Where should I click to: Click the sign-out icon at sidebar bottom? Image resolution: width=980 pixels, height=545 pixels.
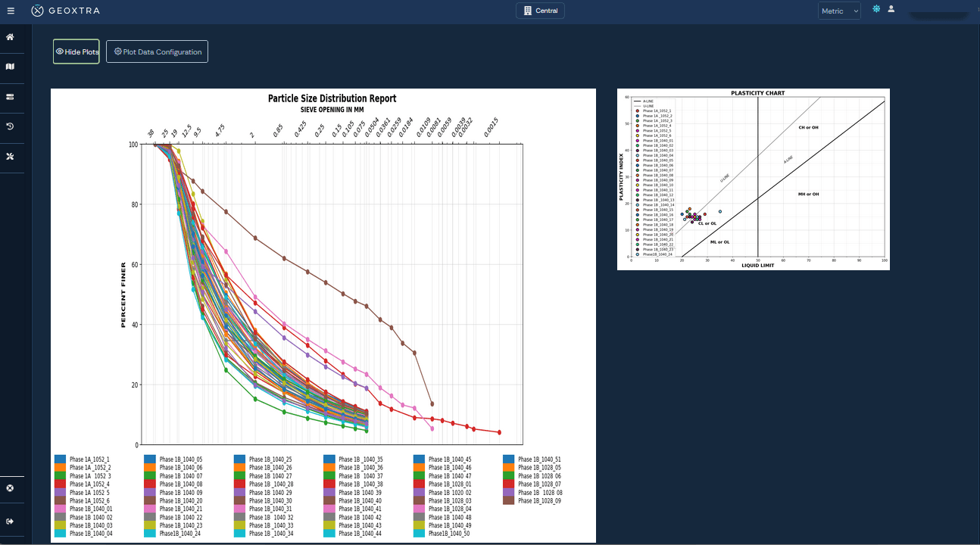(11, 521)
